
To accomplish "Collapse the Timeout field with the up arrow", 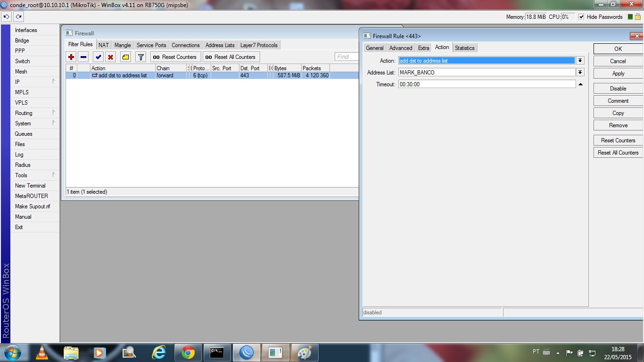I will coord(580,84).
